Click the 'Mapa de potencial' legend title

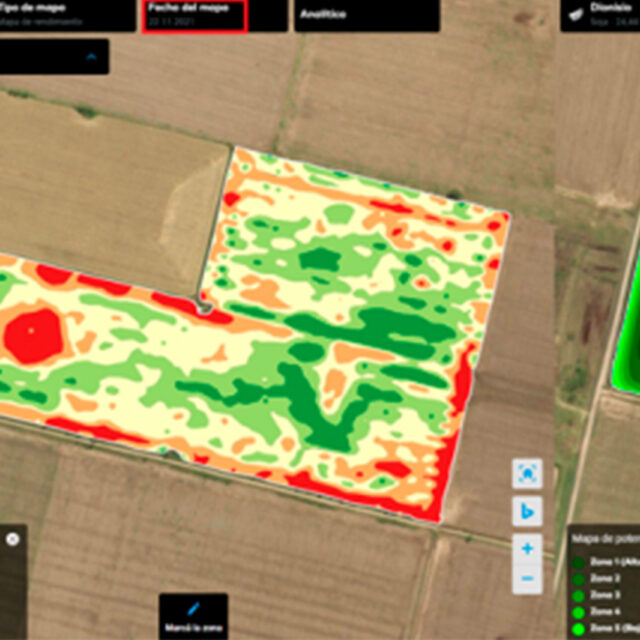point(605,539)
